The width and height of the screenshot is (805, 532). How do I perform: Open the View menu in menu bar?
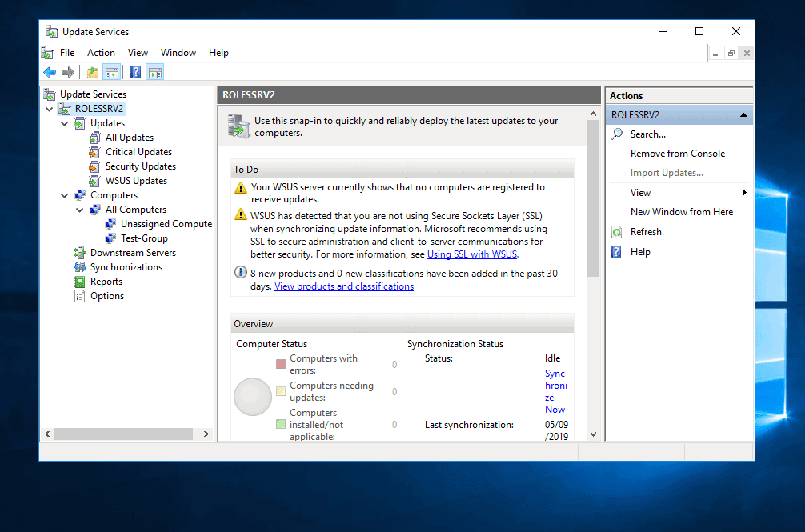138,53
